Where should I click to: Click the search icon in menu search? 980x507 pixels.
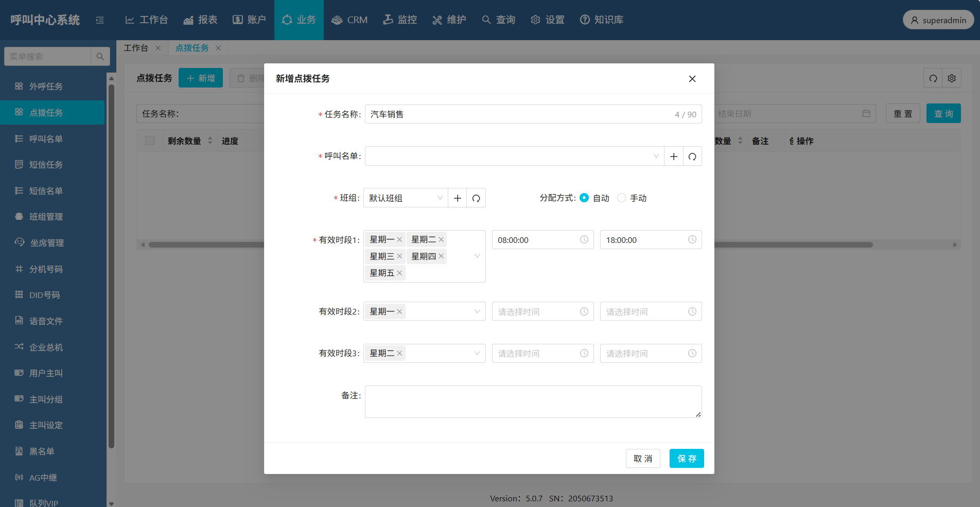(x=100, y=57)
